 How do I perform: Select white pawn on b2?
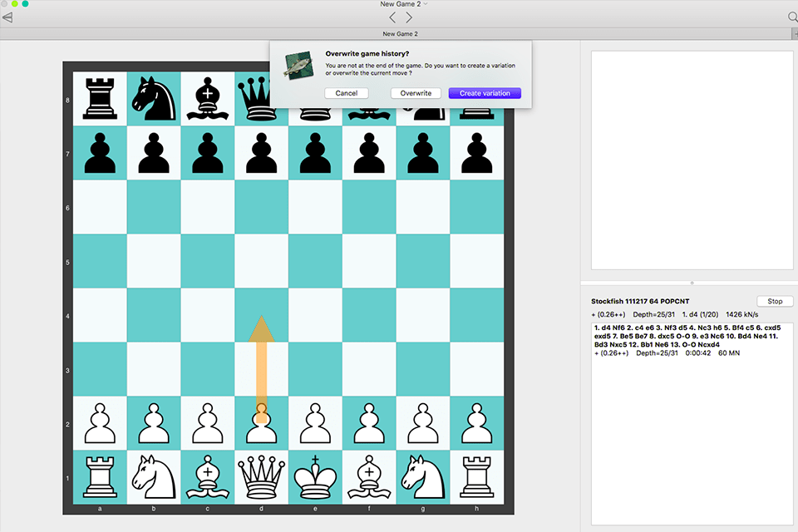click(x=154, y=424)
